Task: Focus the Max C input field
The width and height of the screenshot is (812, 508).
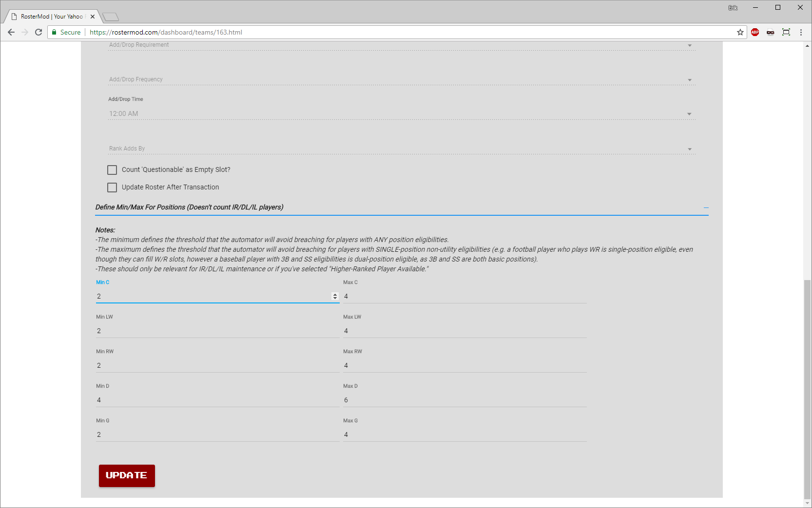Action: (x=465, y=296)
